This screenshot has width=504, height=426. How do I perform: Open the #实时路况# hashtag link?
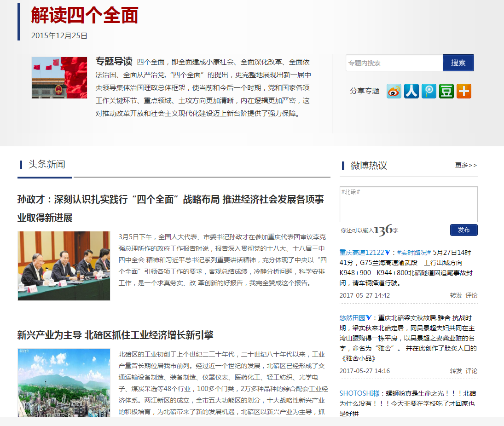pos(414,253)
